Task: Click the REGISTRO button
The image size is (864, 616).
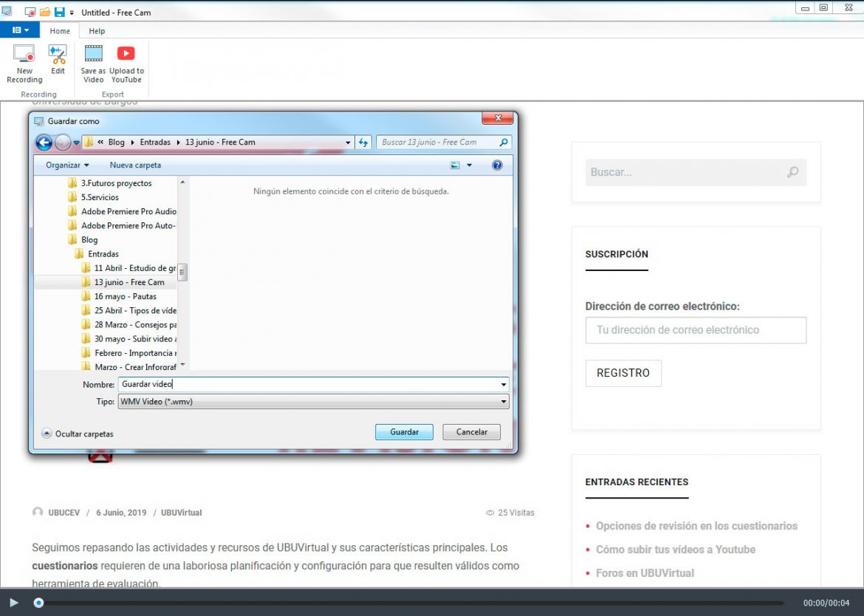Action: point(623,373)
